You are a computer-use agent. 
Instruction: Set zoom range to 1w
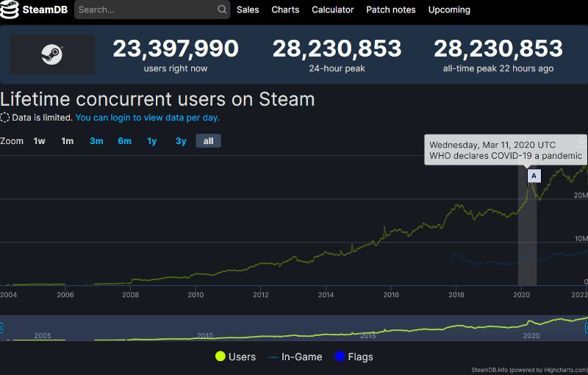[x=39, y=141]
